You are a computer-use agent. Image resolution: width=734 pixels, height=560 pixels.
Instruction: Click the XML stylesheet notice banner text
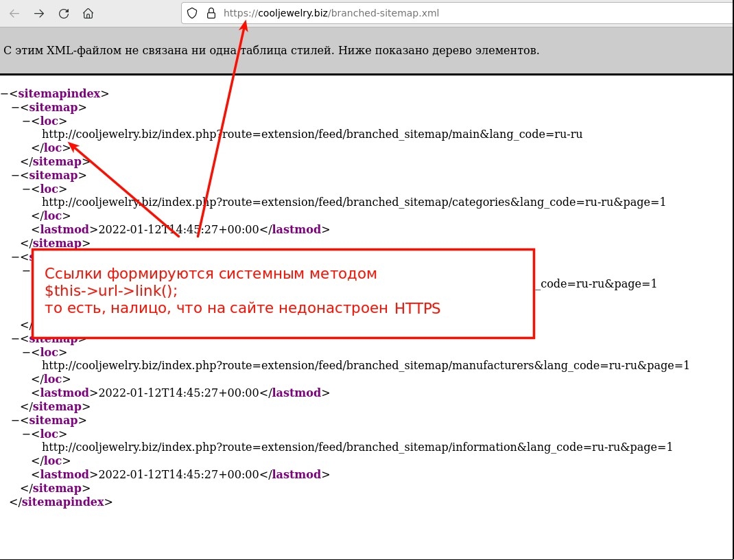(x=271, y=51)
